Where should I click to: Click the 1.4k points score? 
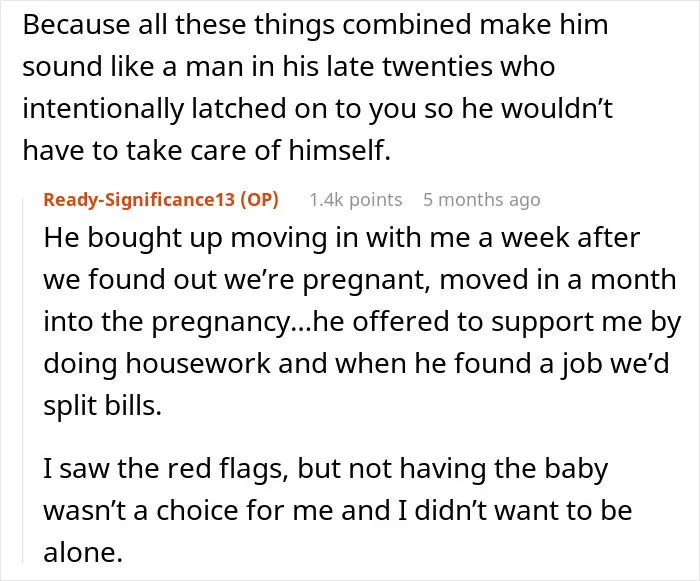click(x=355, y=200)
